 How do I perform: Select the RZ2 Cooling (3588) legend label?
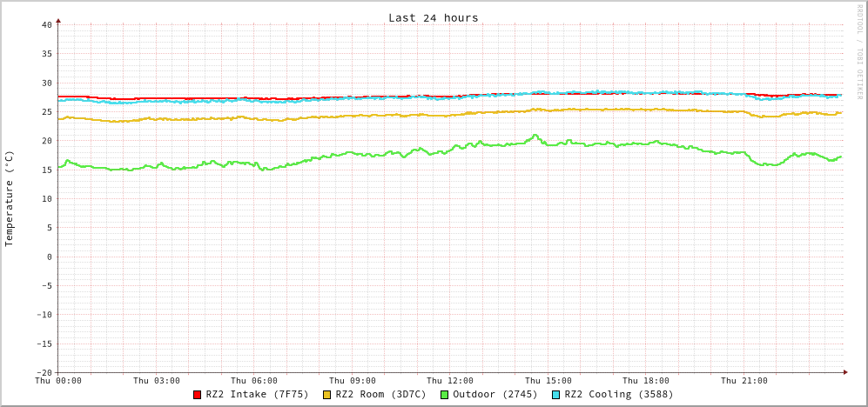click(618, 395)
